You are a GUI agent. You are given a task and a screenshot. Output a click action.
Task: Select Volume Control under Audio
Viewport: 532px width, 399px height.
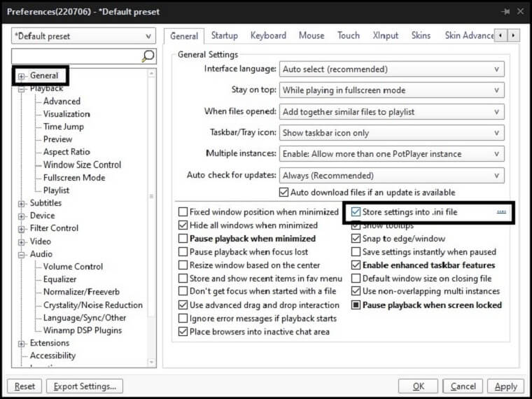(x=73, y=267)
